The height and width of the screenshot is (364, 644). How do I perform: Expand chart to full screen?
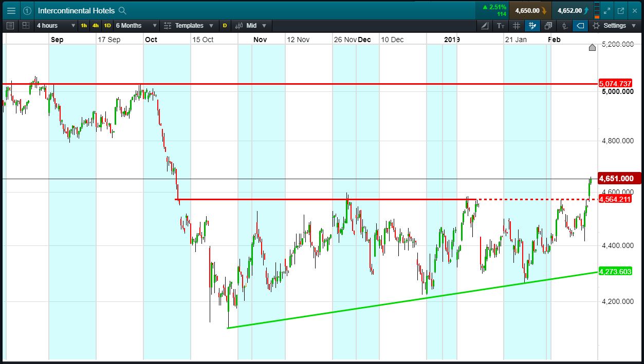[608, 10]
